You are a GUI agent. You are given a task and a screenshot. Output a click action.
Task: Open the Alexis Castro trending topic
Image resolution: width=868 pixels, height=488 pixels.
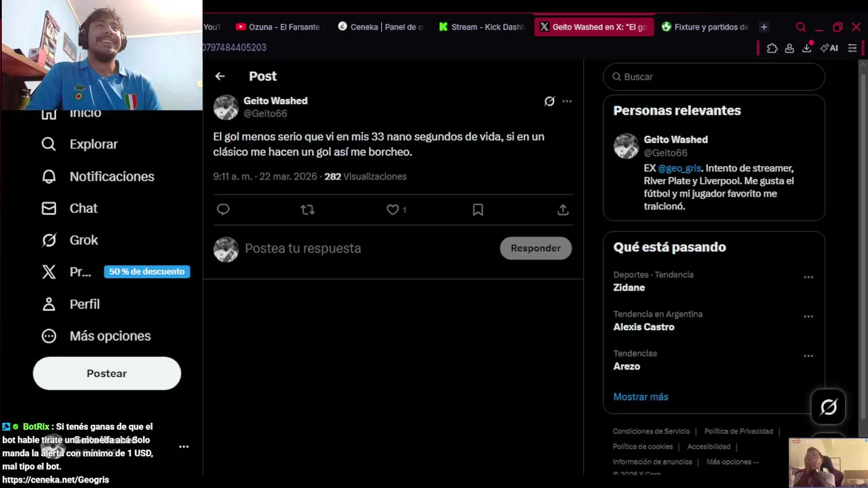(x=644, y=327)
